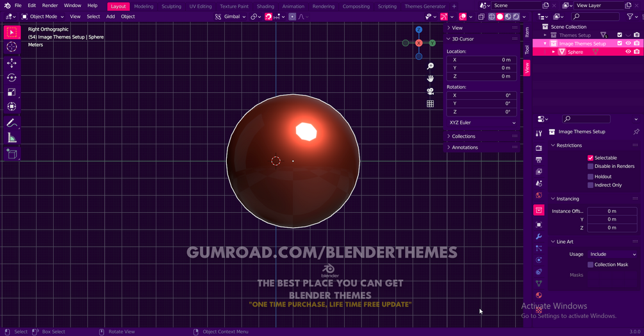The image size is (644, 336).
Task: Click the pan view hand icon
Action: [x=430, y=78]
